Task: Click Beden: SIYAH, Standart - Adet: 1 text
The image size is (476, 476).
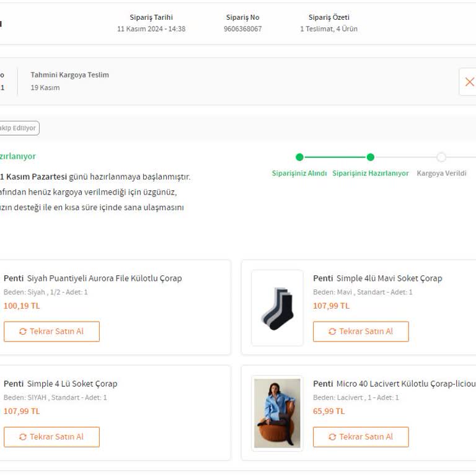Action: click(x=55, y=398)
